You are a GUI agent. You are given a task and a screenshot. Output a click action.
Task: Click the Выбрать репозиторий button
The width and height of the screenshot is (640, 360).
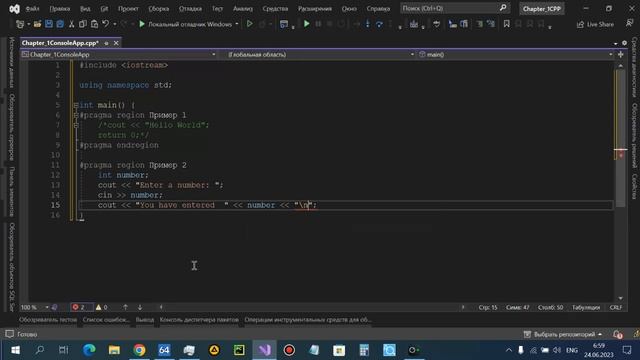pos(563,334)
